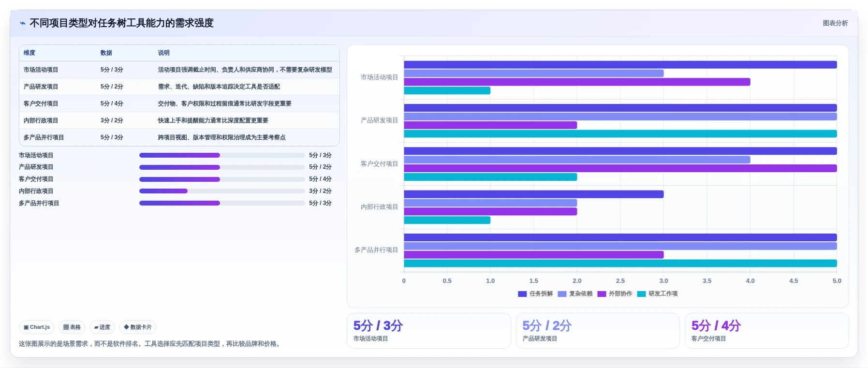Toggle the 复杂依赖 legend swatch

[x=562, y=294]
